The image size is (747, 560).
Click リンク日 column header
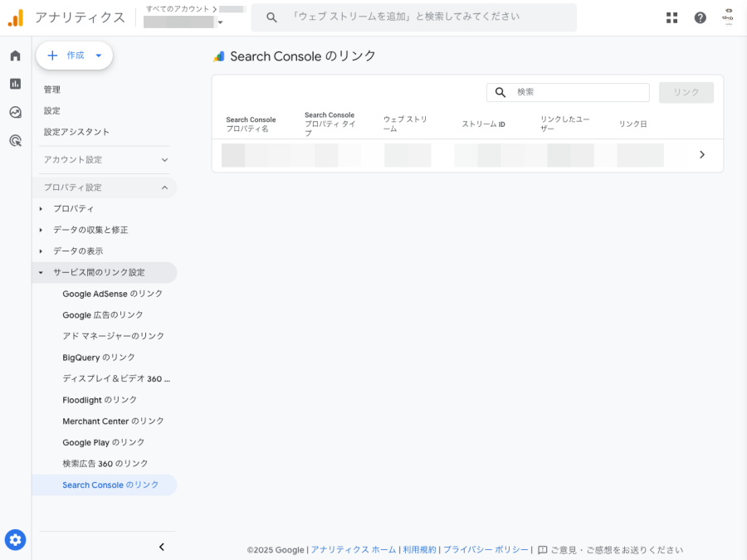632,124
